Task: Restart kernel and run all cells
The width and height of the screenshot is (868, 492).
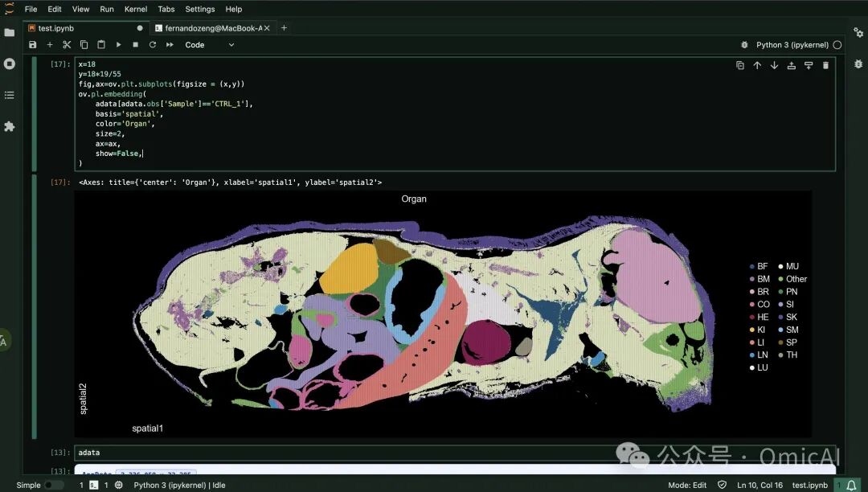Action: pos(170,45)
